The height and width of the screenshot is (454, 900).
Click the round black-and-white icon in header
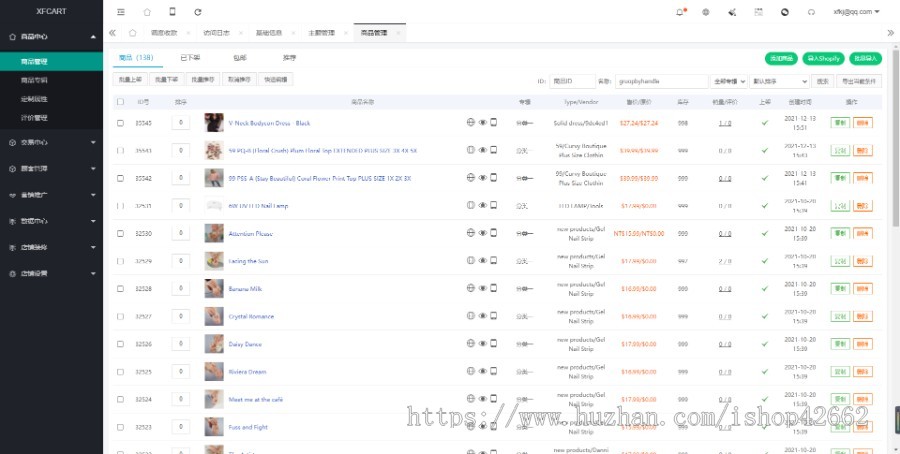tap(785, 11)
